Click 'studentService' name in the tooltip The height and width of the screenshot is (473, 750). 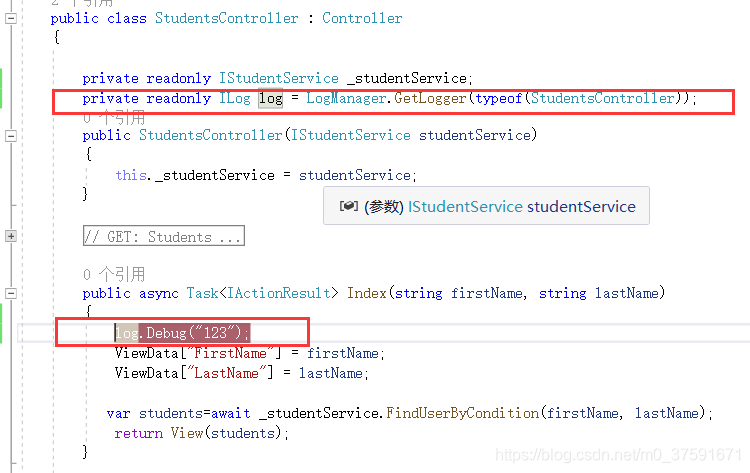click(581, 207)
